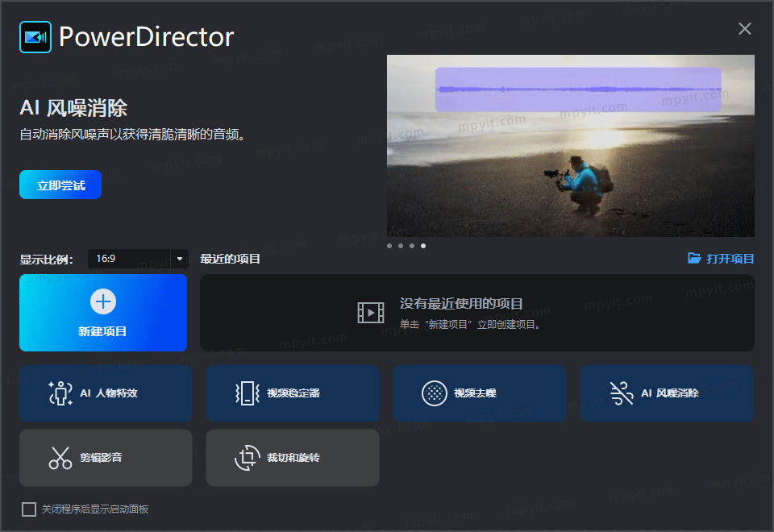Click the crop and rotate icon
The width and height of the screenshot is (774, 532).
tap(248, 458)
